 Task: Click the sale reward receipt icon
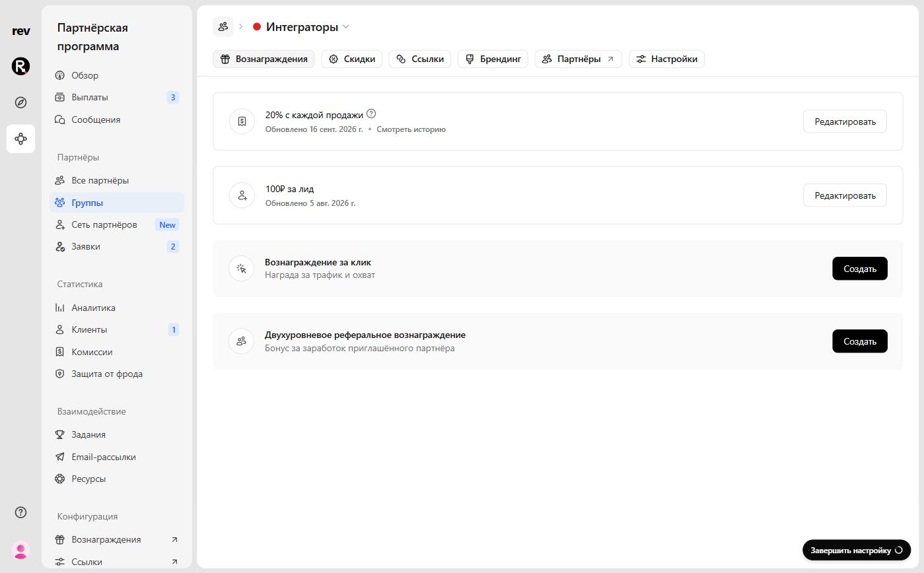pos(242,121)
